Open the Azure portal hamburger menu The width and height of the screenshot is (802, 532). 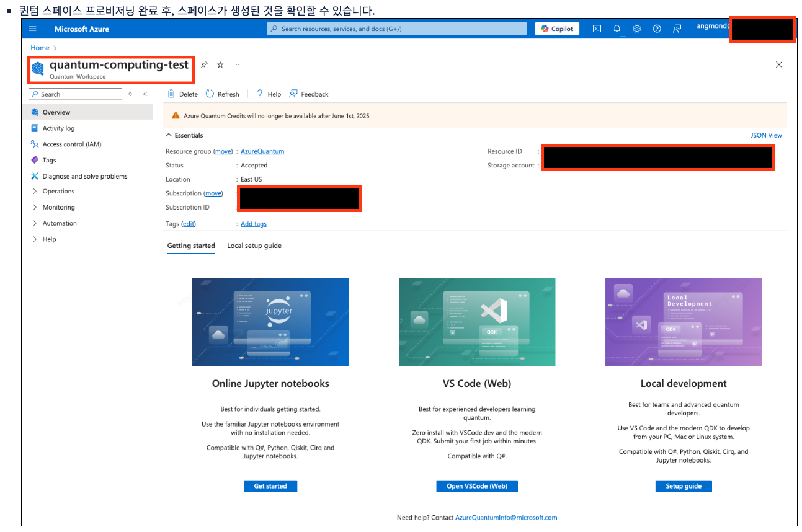33,29
